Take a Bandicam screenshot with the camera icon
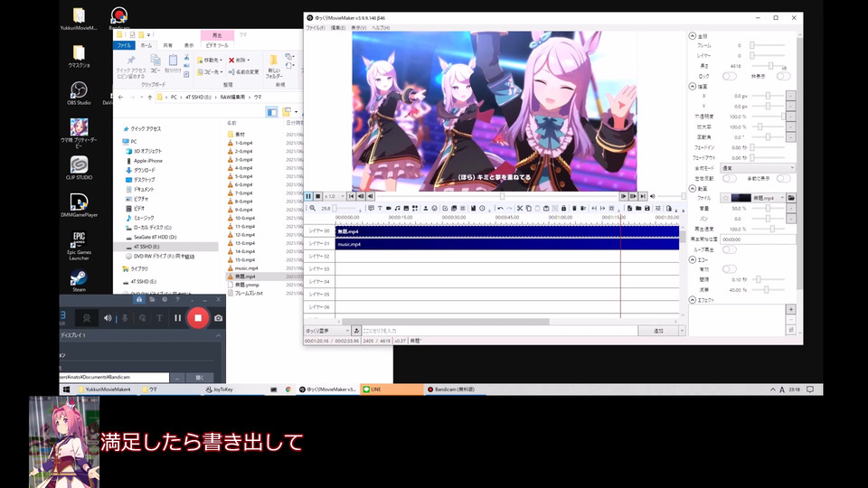Screen dimensions: 868x488 click(x=219, y=318)
